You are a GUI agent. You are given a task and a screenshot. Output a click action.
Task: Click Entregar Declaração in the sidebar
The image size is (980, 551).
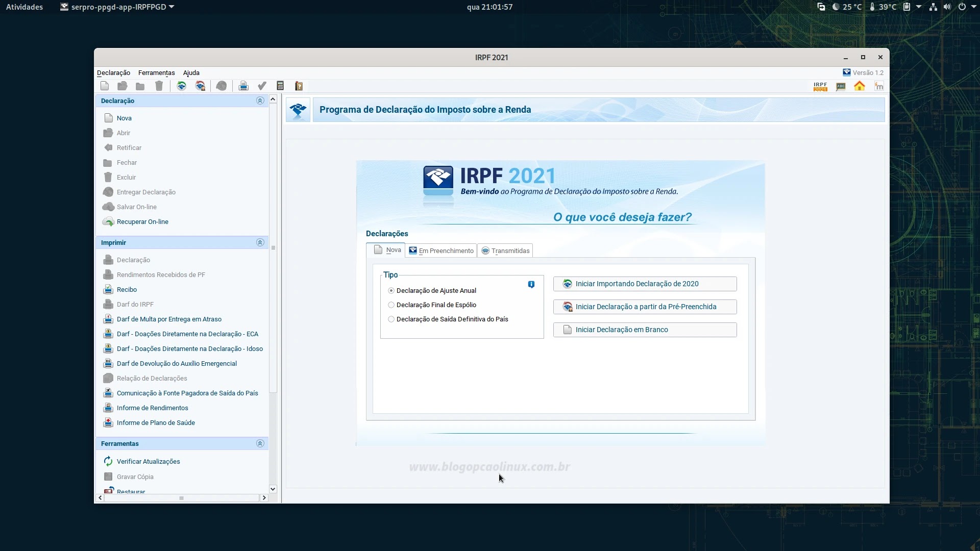(x=146, y=192)
